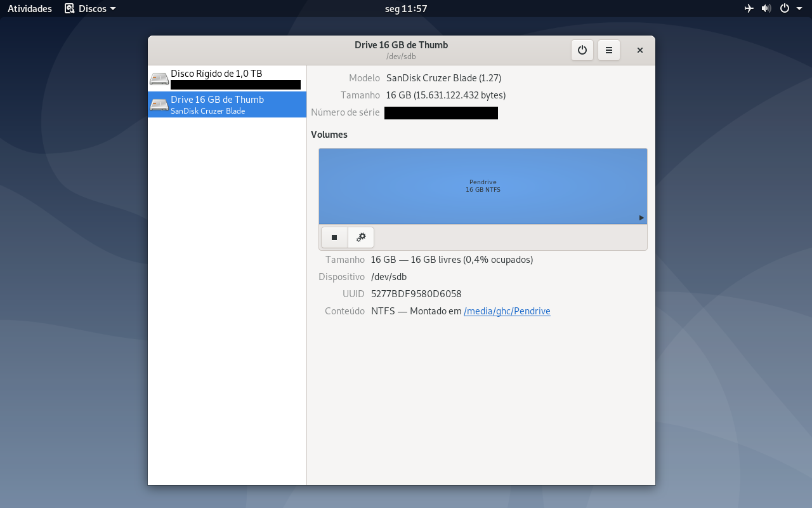Open the volume indicator
The width and height of the screenshot is (812, 508).
click(x=766, y=8)
